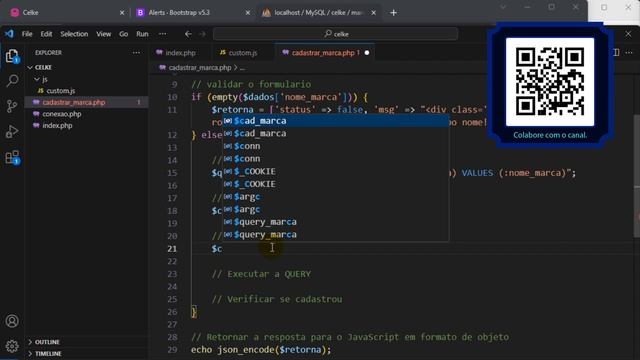
Task: Click line number 26 in gutter
Action: click(172, 312)
